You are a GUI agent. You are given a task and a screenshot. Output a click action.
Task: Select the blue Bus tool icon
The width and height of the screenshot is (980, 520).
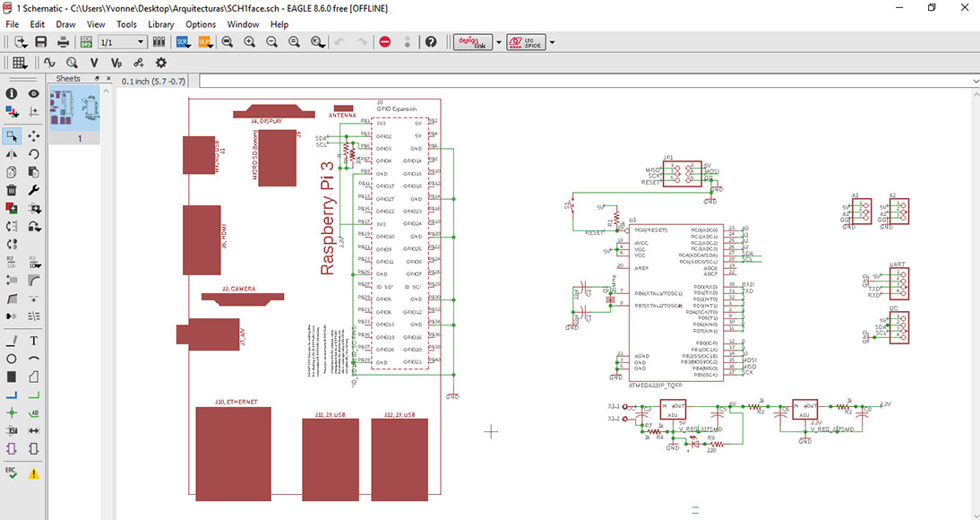click(12, 394)
